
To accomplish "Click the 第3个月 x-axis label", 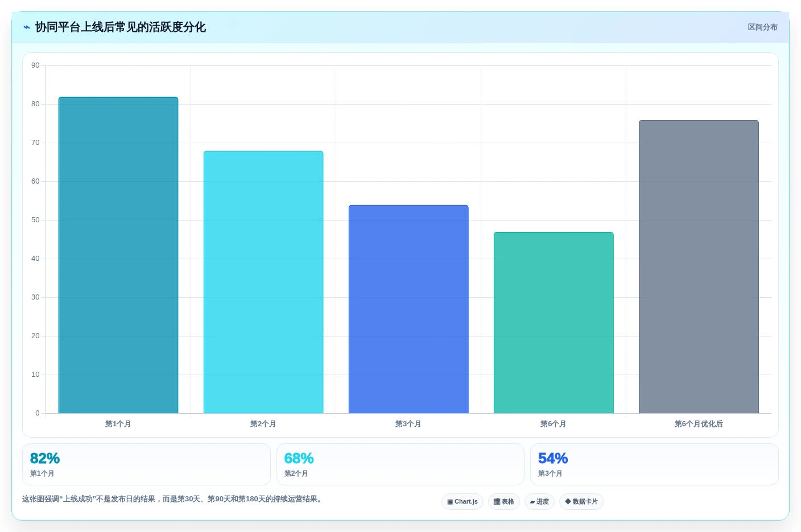I will click(x=408, y=424).
